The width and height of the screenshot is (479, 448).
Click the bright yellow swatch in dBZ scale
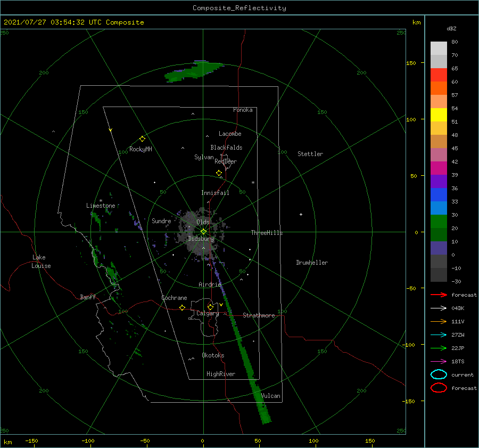pos(439,115)
